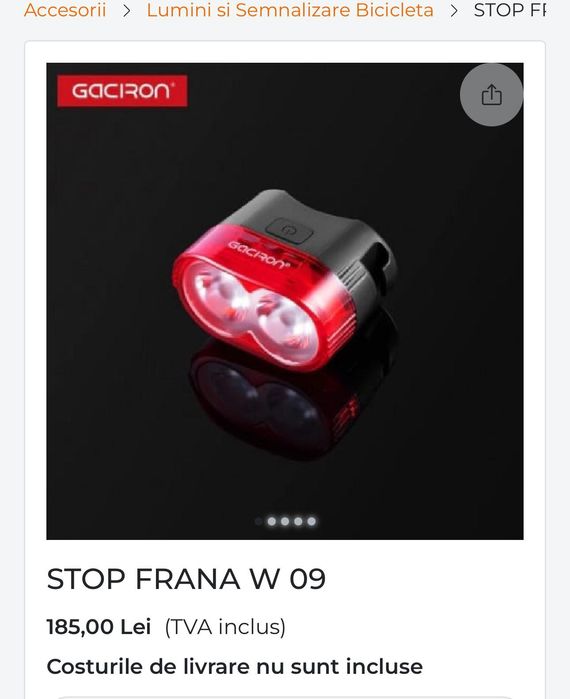The width and height of the screenshot is (570, 699).
Task: Open the Accesorii breadcrumb link
Action: click(x=65, y=10)
